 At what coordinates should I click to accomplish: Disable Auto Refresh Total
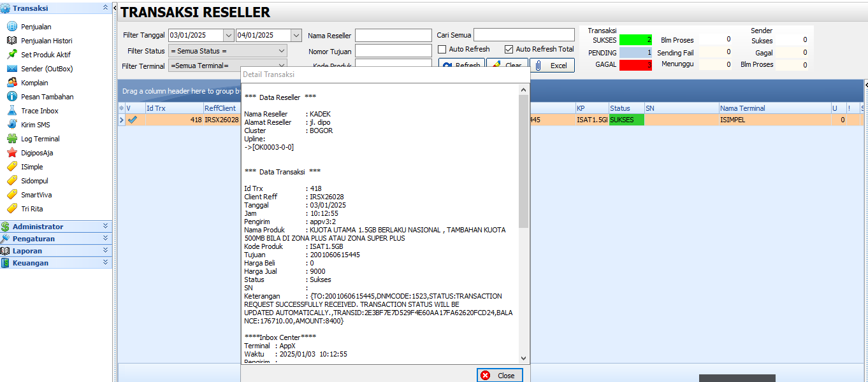tap(508, 49)
